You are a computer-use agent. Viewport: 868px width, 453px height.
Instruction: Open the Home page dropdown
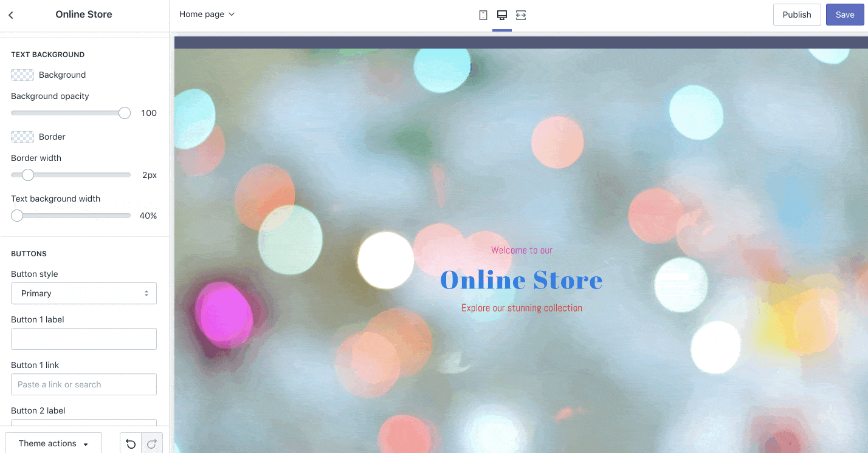(207, 14)
